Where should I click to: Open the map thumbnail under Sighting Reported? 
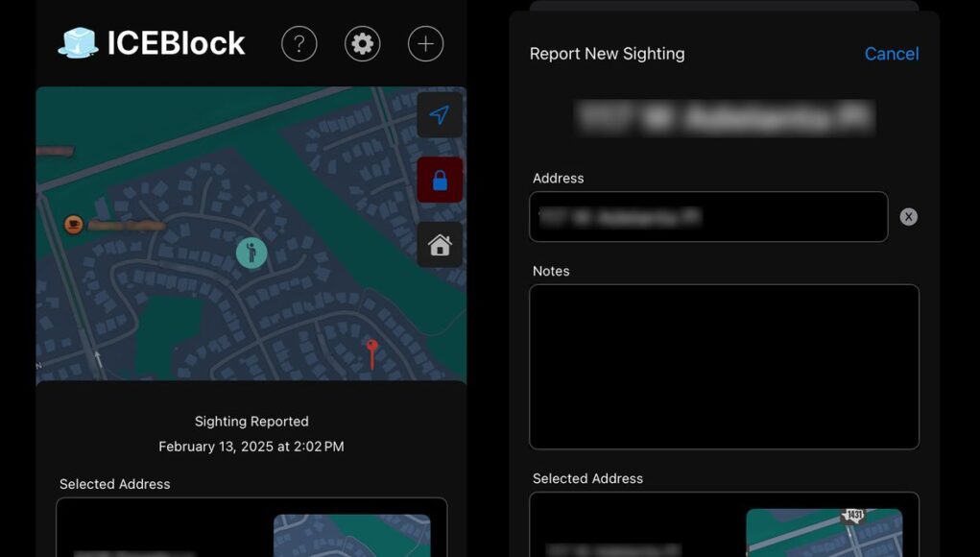352,536
